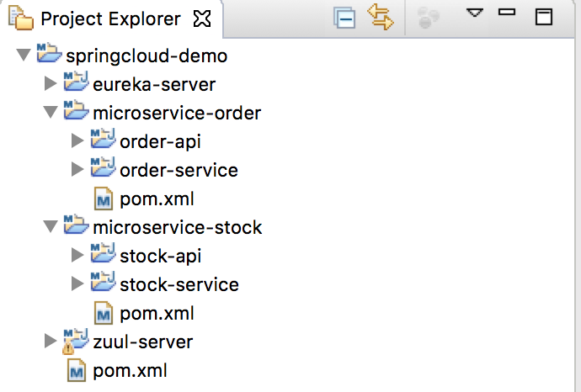Screen dimensions: 581x392
Task: Select the stock-api tree item
Action: (x=160, y=256)
